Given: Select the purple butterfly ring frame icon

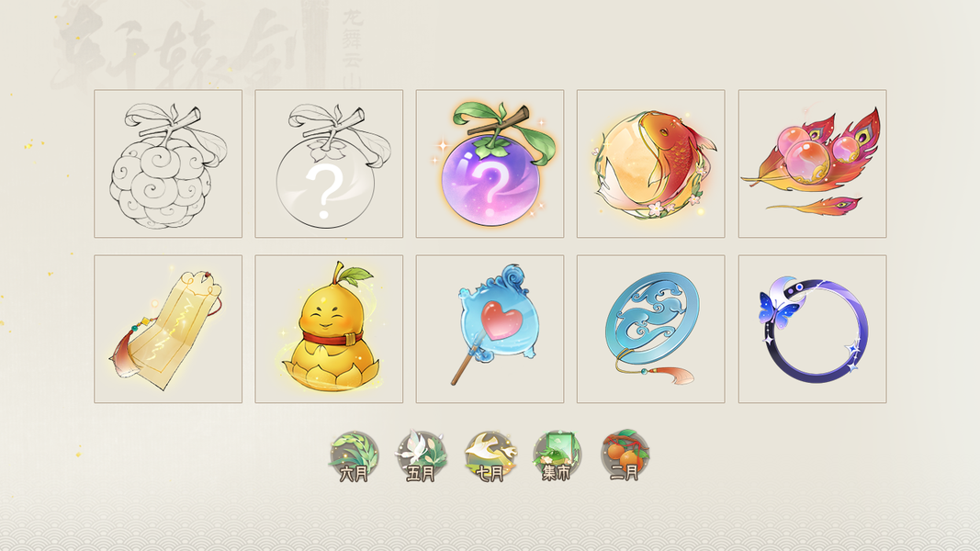Looking at the screenshot, I should click(x=813, y=329).
